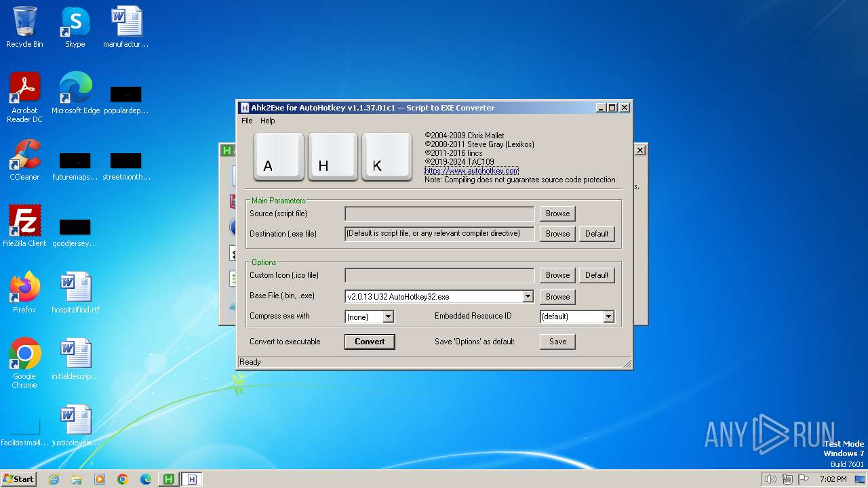
Task: Select Acrobat Reader DC desktop icon
Action: click(24, 98)
